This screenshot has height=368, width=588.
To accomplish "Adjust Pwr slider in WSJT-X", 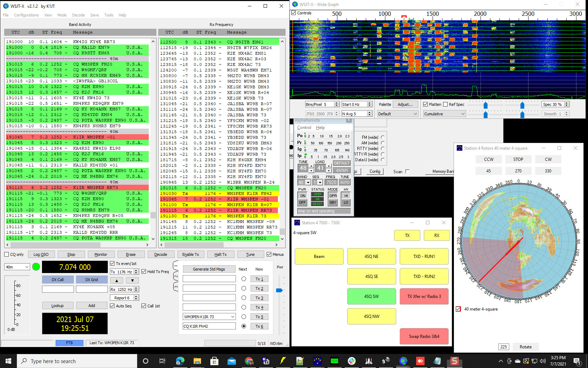I will [x=279, y=290].
